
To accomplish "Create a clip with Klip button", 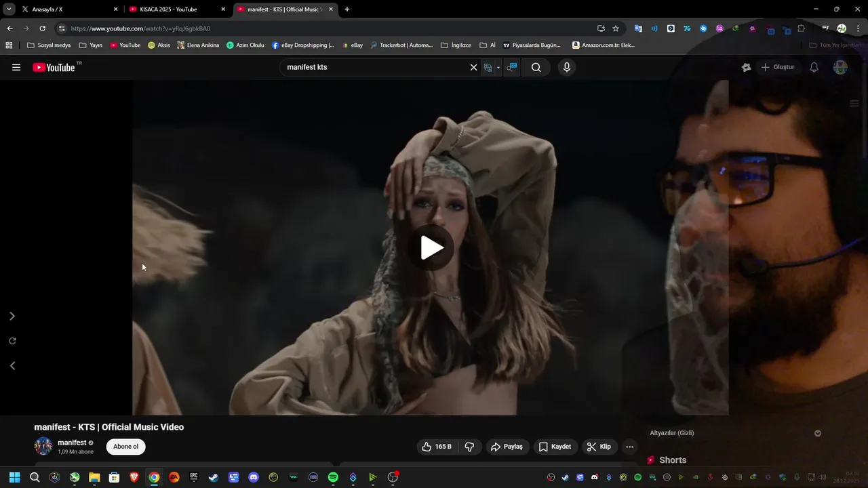I will tap(599, 447).
